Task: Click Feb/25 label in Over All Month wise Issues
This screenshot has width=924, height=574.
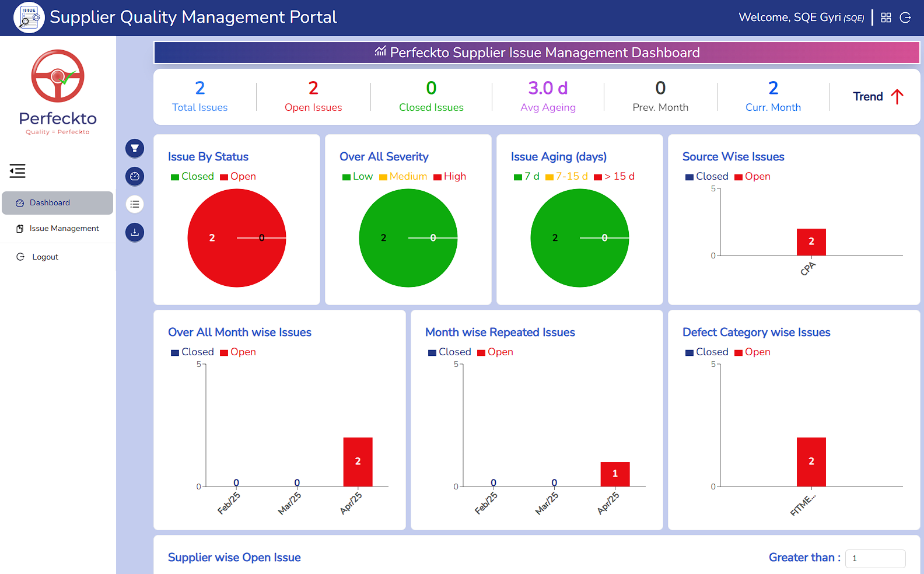Action: point(229,503)
